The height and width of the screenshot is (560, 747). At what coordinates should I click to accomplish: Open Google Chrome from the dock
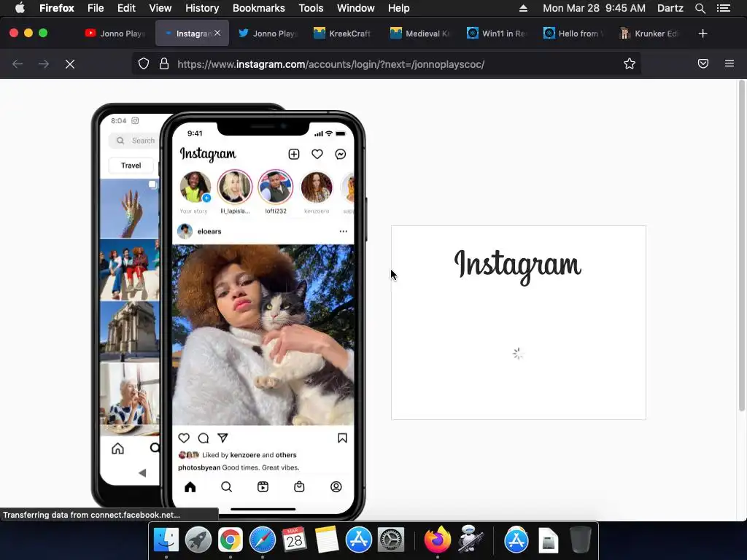230,540
